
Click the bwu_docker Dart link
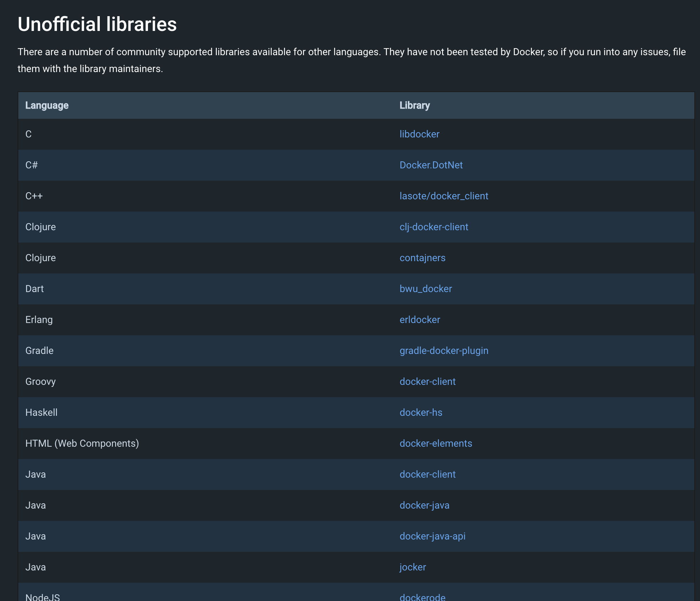426,289
